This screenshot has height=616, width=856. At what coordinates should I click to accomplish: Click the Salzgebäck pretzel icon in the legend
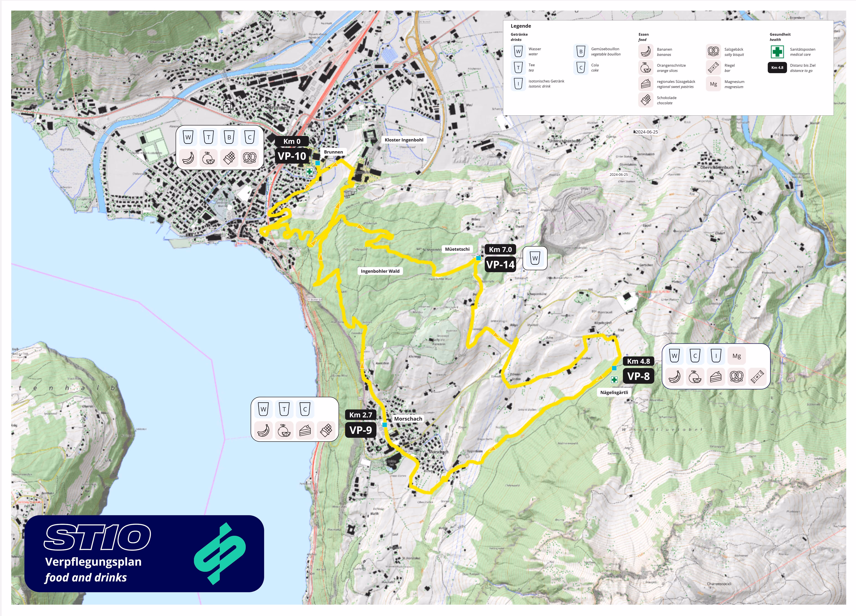[x=713, y=51]
